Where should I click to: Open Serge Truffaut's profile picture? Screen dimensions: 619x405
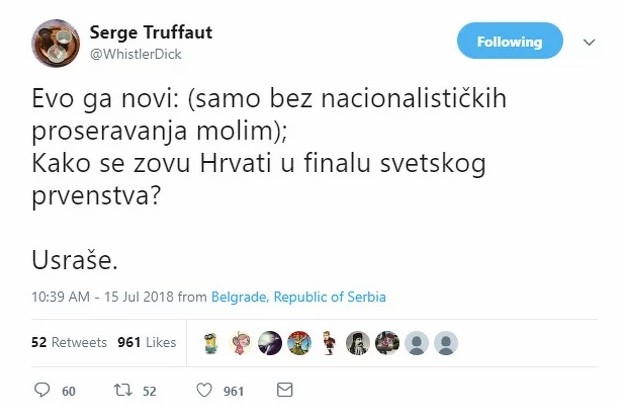coord(55,41)
